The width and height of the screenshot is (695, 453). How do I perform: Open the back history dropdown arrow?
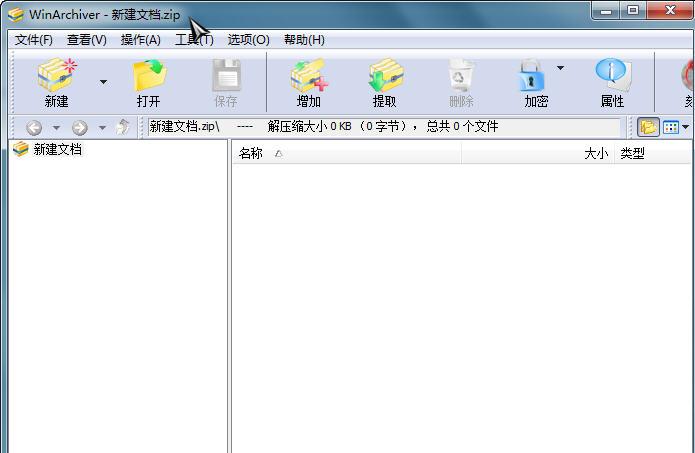(56, 128)
